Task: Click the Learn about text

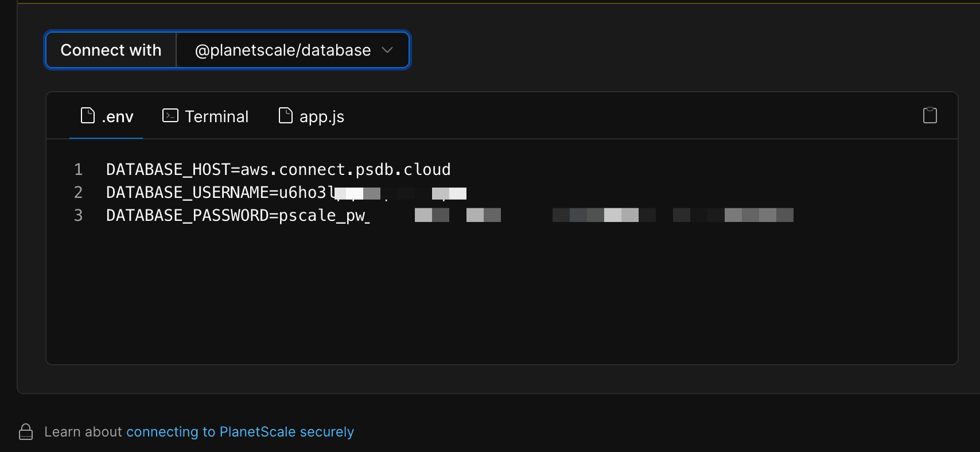Action: point(83,432)
